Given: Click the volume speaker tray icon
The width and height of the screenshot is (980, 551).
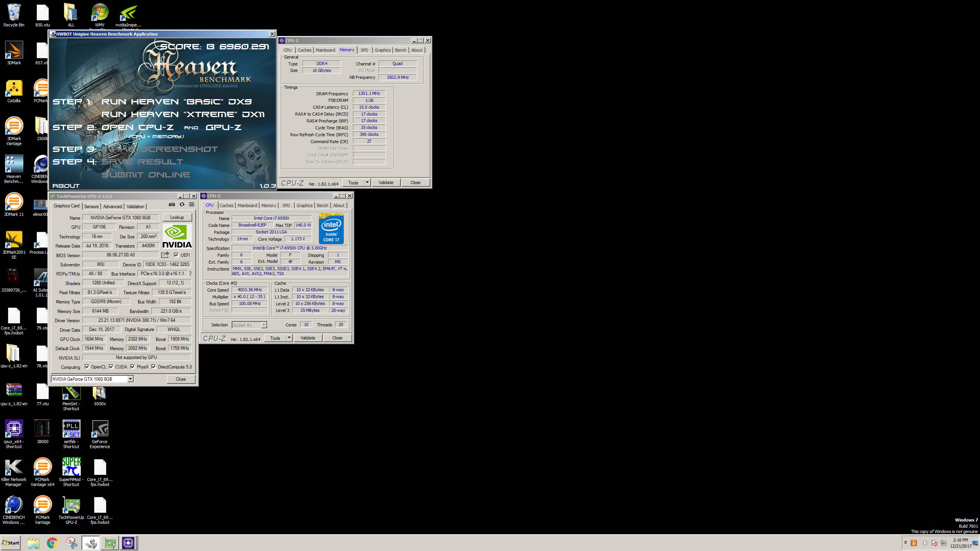Looking at the screenshot, I should 925,543.
